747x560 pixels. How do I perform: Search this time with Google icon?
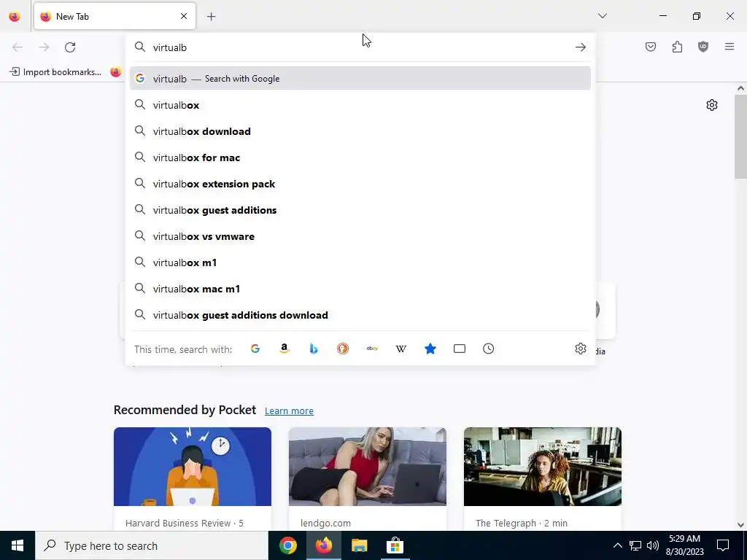[x=255, y=349]
